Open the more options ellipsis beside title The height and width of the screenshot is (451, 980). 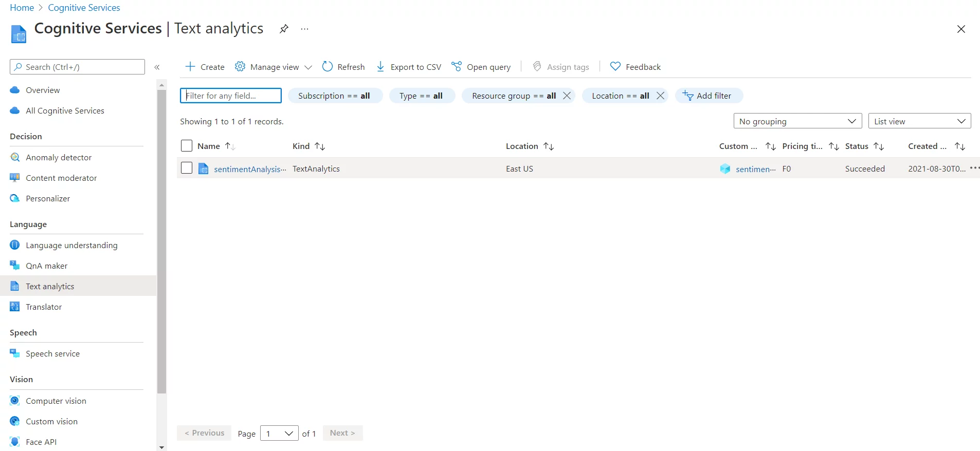click(x=305, y=29)
